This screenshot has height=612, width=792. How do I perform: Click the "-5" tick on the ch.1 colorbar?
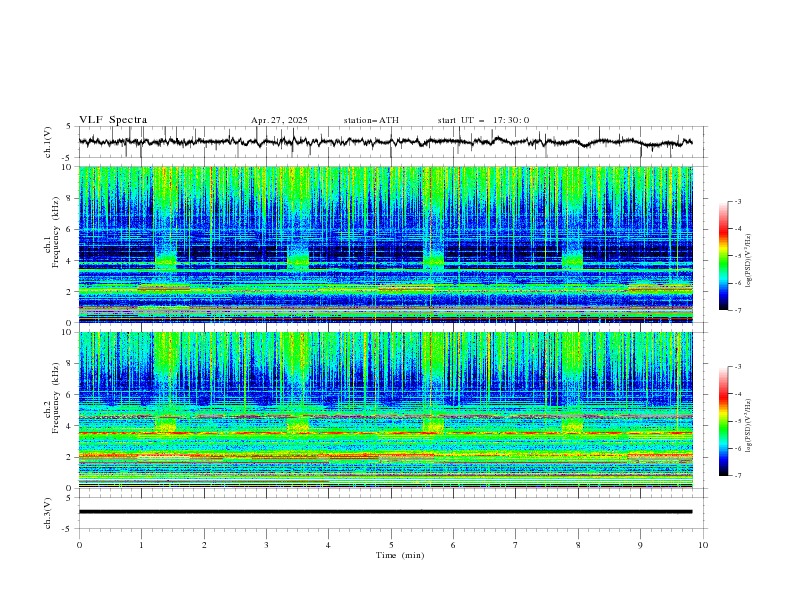click(x=737, y=256)
